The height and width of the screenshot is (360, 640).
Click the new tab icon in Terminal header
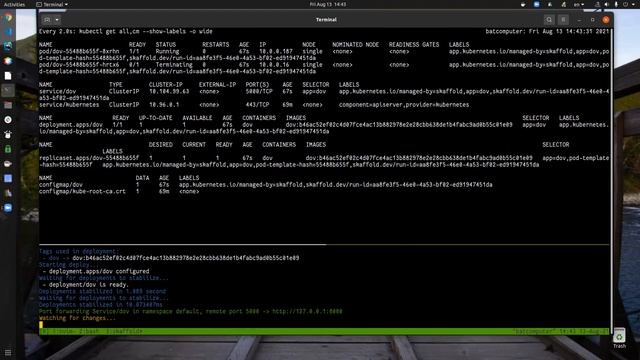[47, 20]
